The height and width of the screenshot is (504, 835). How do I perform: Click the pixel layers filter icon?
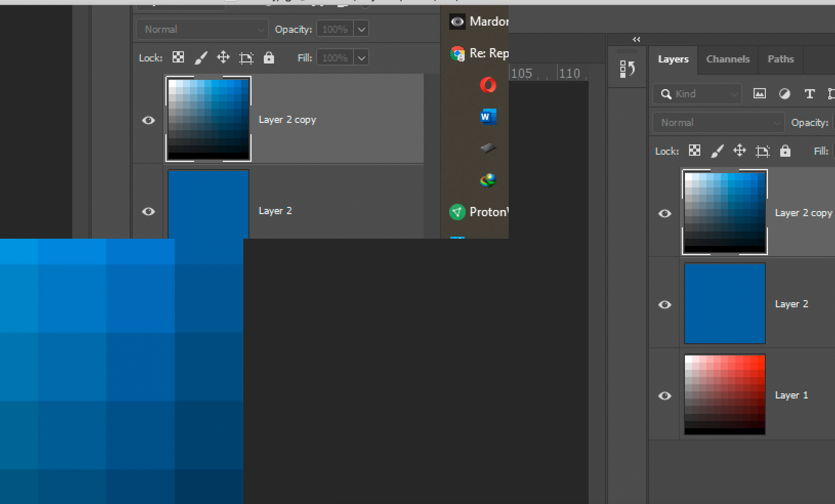tap(760, 94)
